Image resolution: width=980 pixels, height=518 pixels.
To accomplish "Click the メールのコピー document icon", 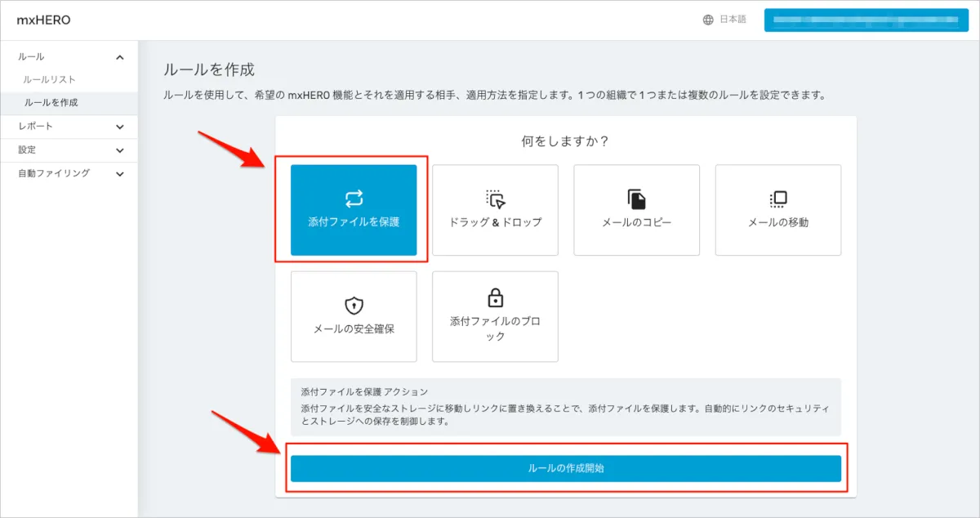I will 636,199.
